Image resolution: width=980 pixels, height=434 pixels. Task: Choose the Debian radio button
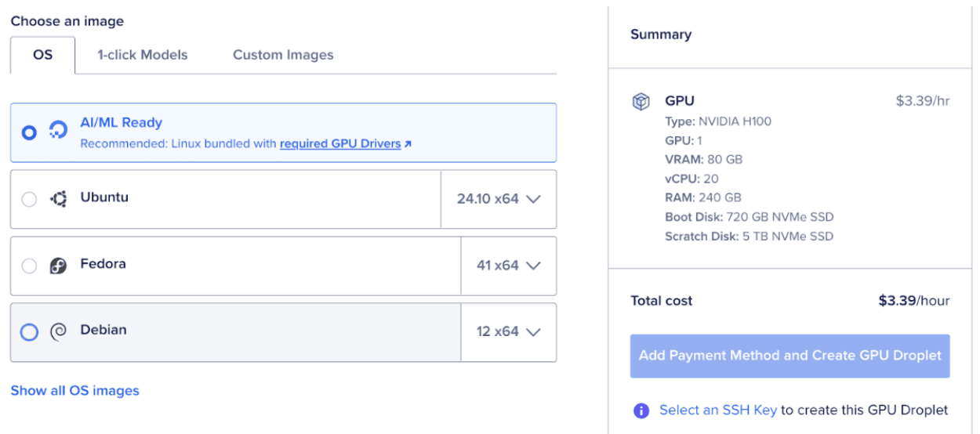29,332
